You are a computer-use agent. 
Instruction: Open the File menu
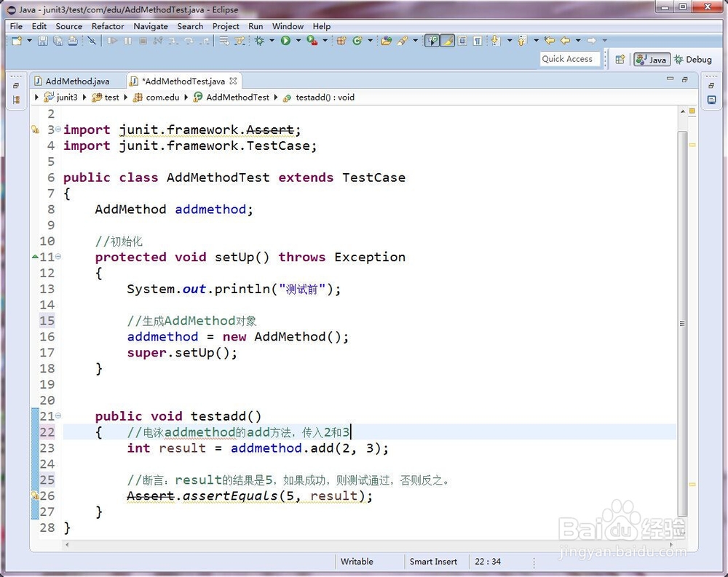pos(16,26)
